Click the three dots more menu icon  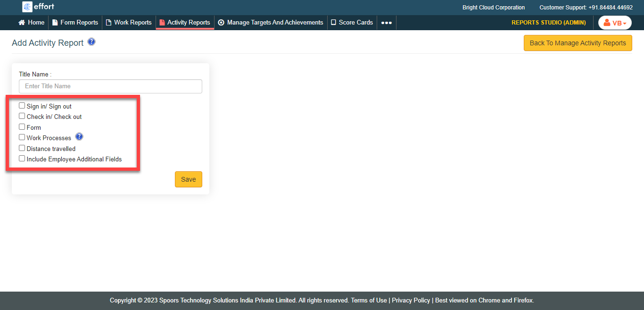(x=387, y=23)
